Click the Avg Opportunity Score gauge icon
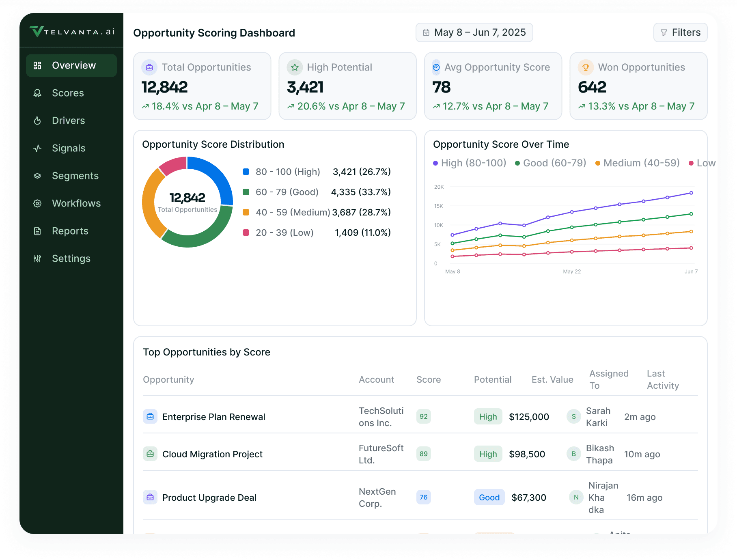737x560 pixels. point(436,67)
